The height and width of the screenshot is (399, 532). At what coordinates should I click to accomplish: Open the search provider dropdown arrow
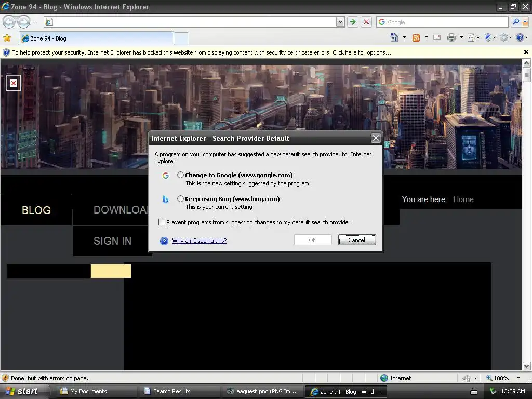[525, 22]
